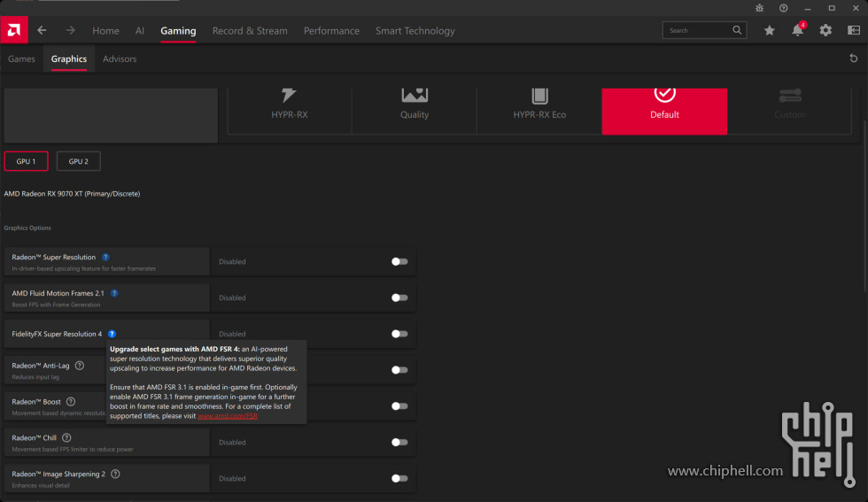Click the bug report icon
Screen dimensions: 868x502
(759, 8)
